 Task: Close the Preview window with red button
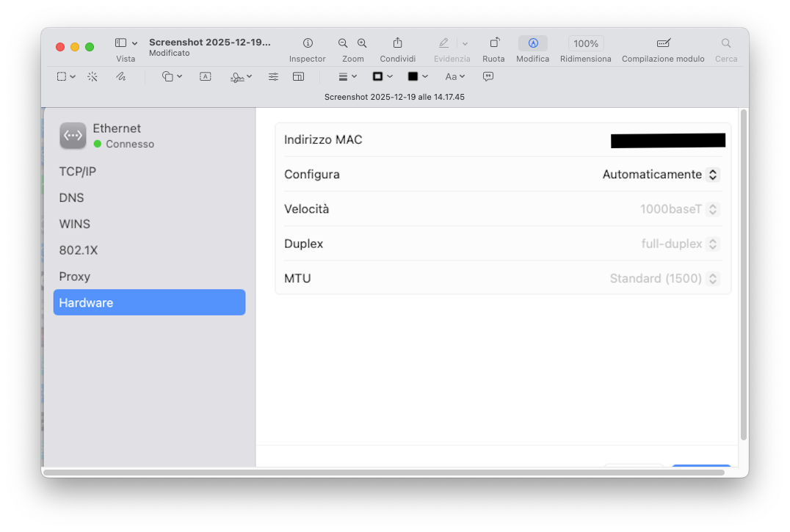coord(60,47)
